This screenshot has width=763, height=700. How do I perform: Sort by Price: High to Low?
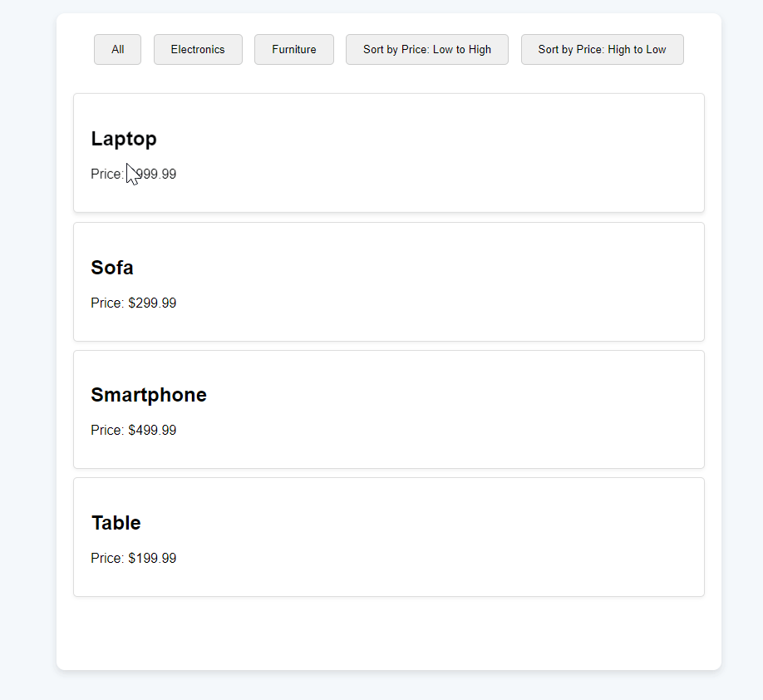[602, 50]
